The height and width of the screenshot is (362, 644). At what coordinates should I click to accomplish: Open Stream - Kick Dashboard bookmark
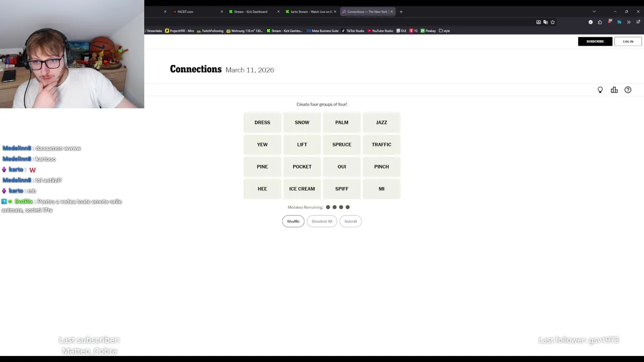coord(285,31)
